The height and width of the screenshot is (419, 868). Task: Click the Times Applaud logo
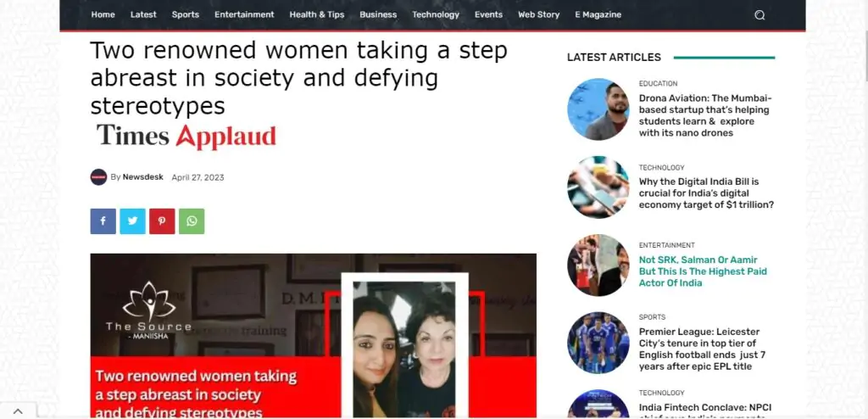coord(186,137)
